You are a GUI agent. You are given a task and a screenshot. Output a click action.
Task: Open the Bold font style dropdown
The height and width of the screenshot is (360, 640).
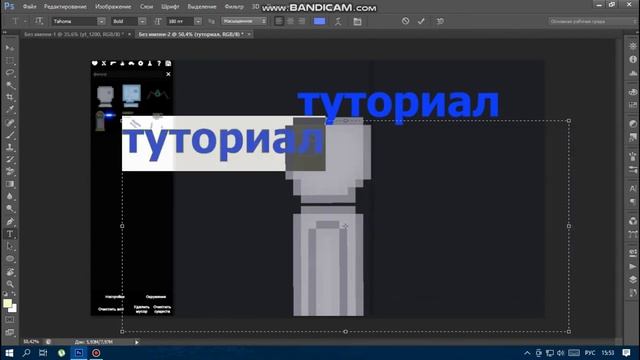[x=142, y=21]
